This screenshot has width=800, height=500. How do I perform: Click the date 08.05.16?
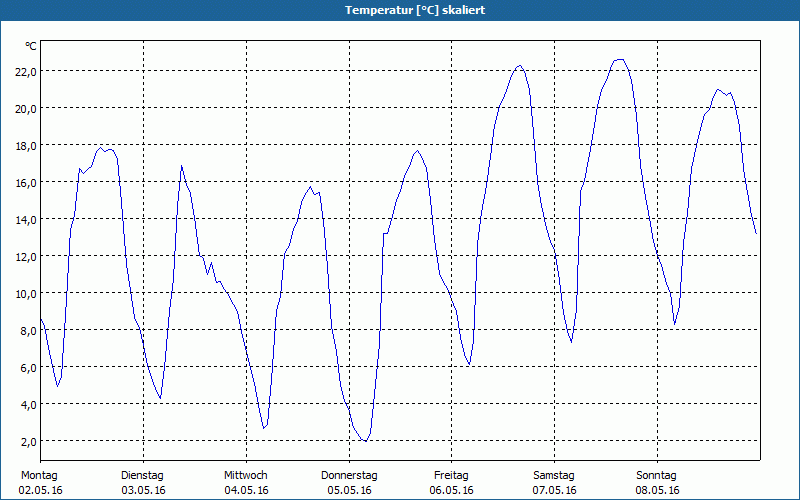coord(657,490)
